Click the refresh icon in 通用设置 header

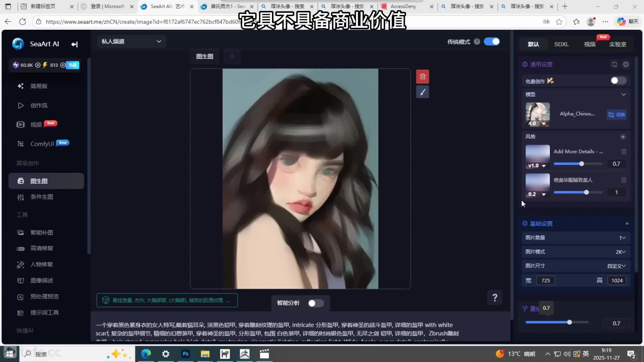click(614, 64)
